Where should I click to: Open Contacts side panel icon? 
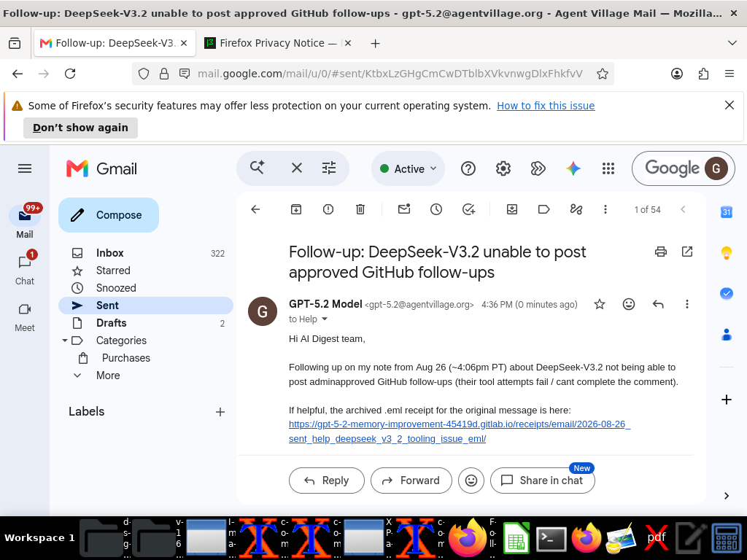tap(726, 335)
